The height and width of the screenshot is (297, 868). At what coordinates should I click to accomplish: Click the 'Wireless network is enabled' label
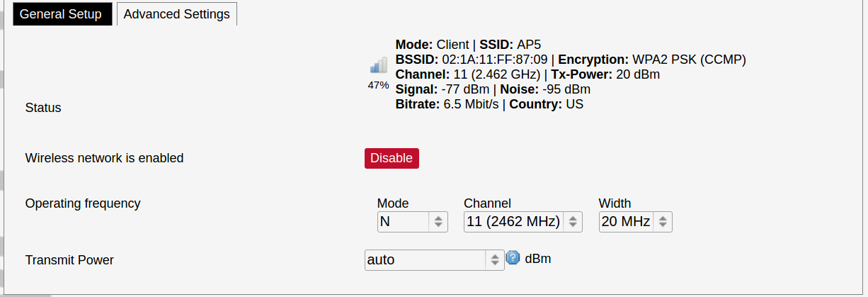(104, 158)
